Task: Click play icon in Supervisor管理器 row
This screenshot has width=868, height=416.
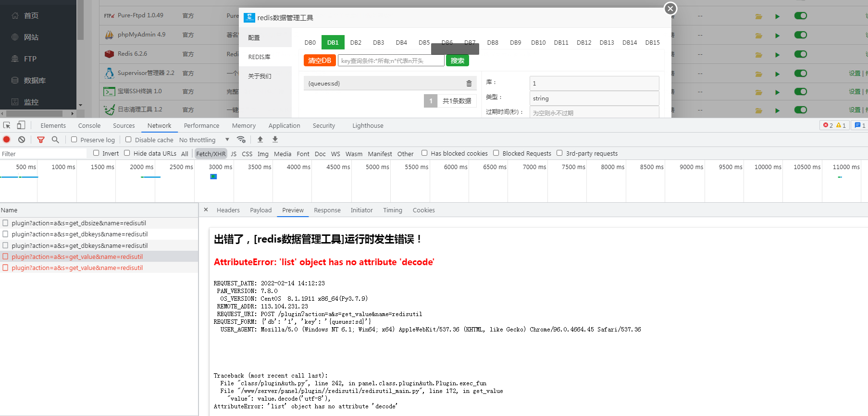Action: pyautogui.click(x=777, y=74)
